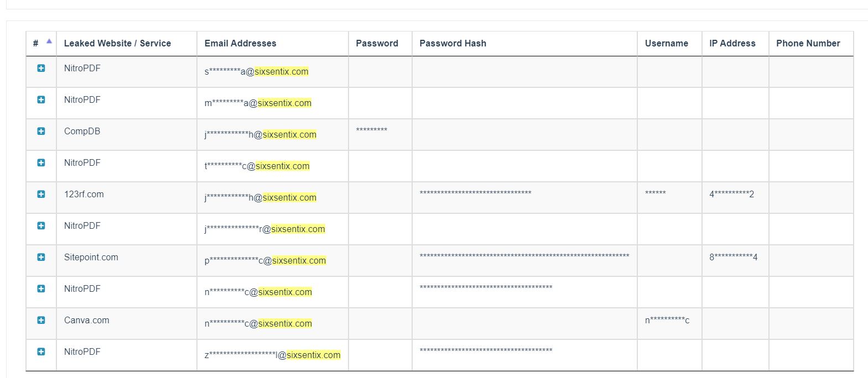Expand the j***************r NitroPDF row
The image size is (868, 378).
[x=41, y=225]
